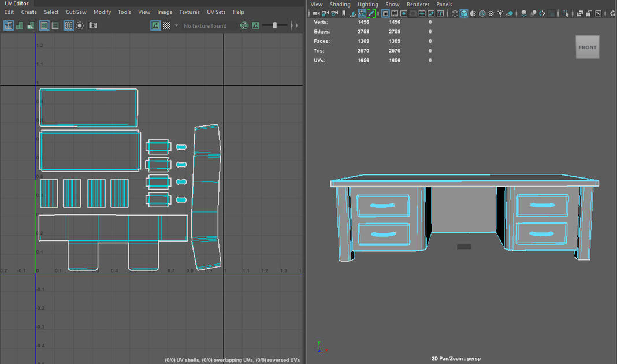617x364 pixels.
Task: Toggle texture image display in UV editor
Action: [x=155, y=25]
